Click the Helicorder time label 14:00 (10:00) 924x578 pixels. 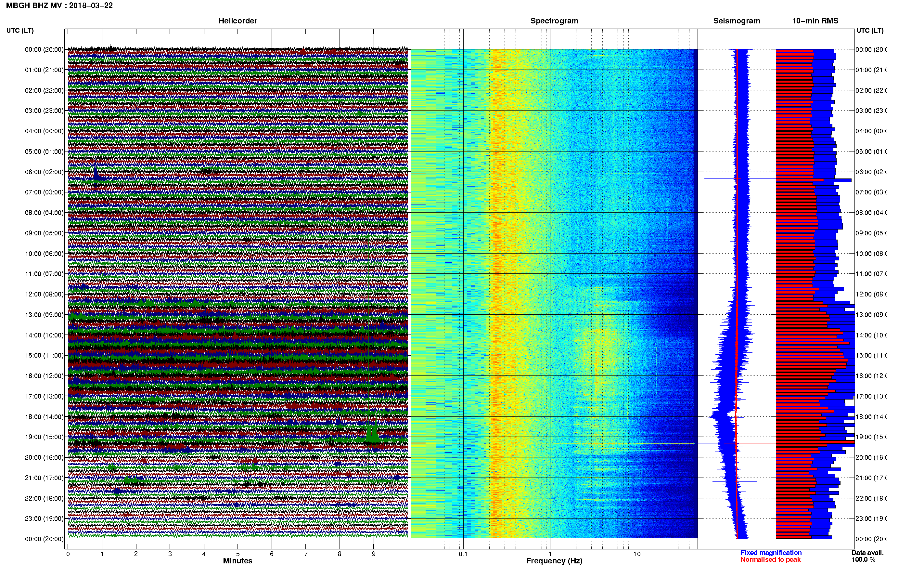44,335
